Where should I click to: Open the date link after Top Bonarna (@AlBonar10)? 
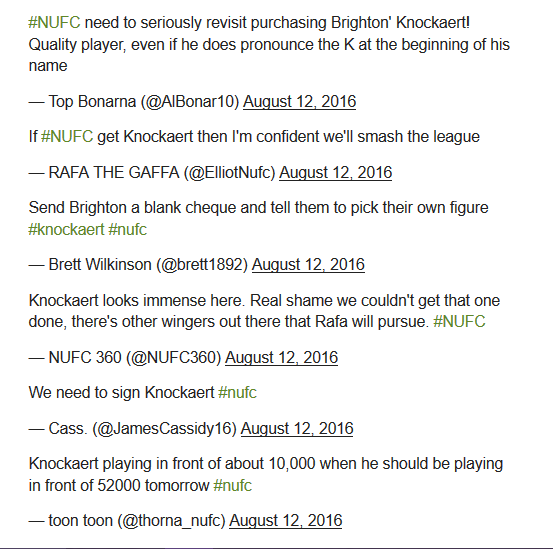coord(299,102)
